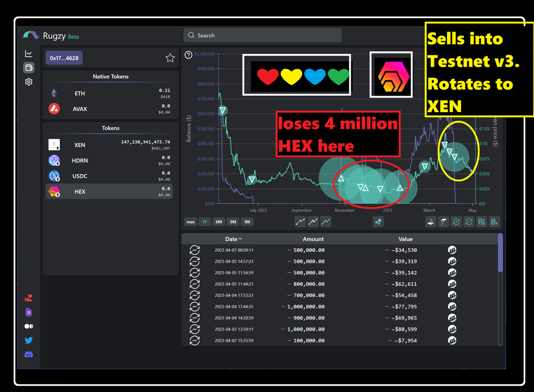Click the coins up-arrow filter icon

pyautogui.click(x=481, y=222)
